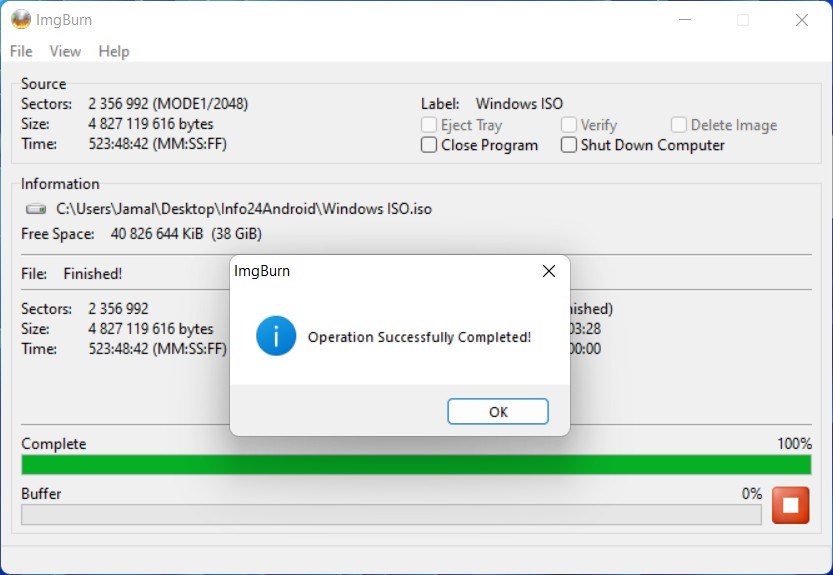The image size is (833, 575).
Task: Open the View menu
Action: click(x=65, y=51)
